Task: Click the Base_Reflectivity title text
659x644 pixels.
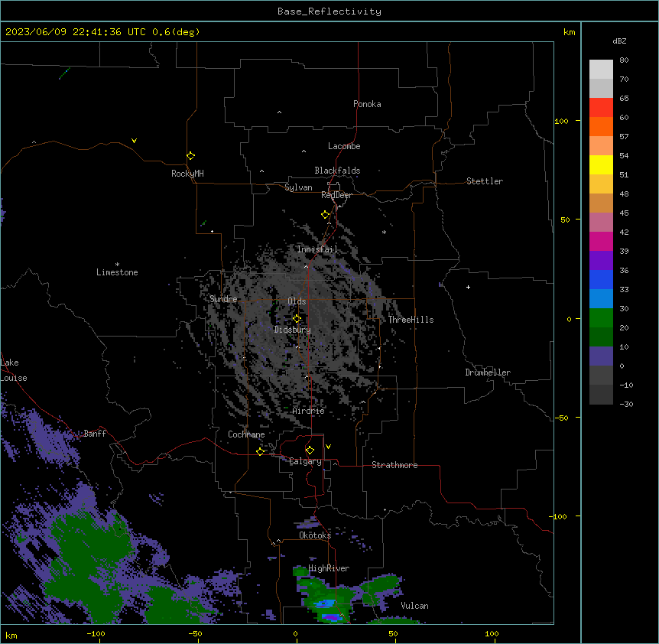Action: (x=329, y=11)
